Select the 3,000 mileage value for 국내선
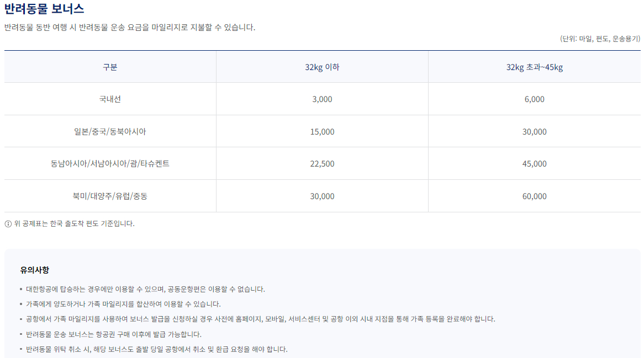This screenshot has height=358, width=644. pos(322,99)
